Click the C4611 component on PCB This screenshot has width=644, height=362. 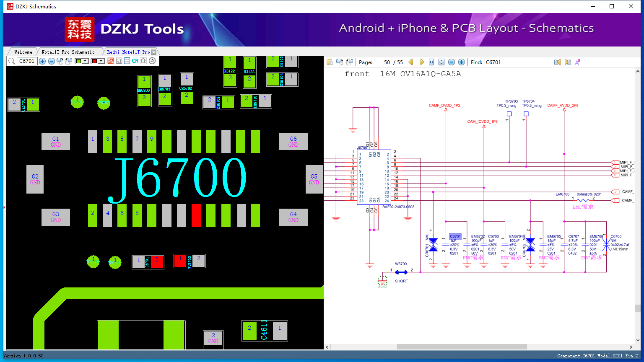(265, 331)
